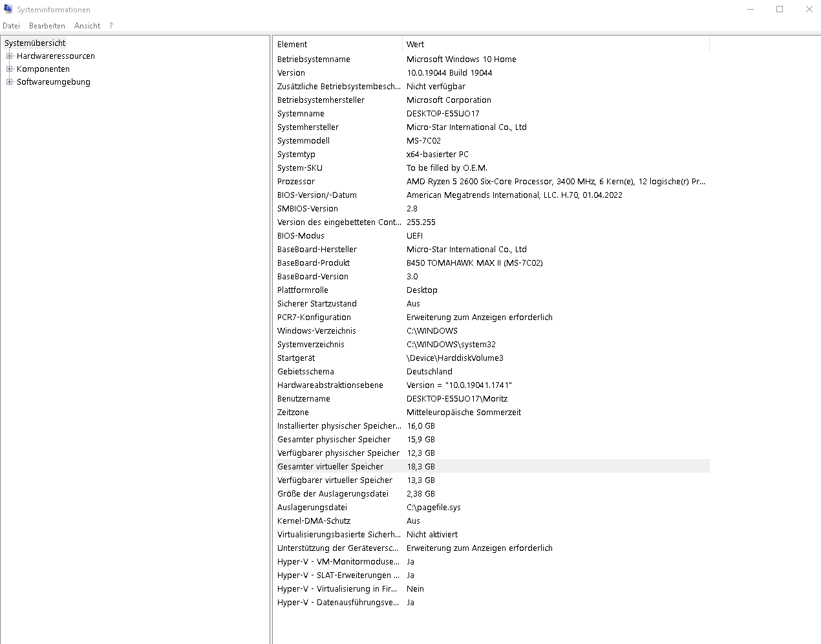Select the Prozessor row
The height and width of the screenshot is (644, 821).
[491, 182]
